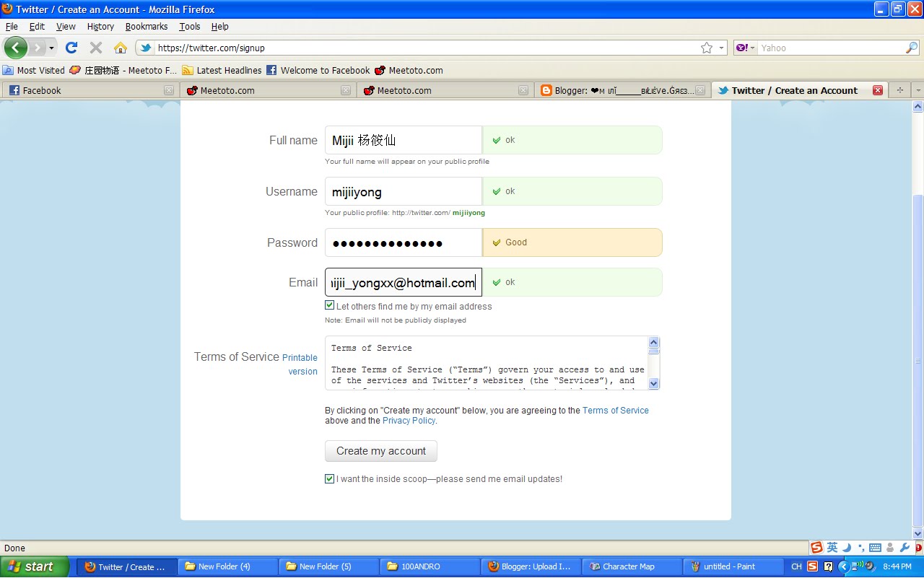Open the Printable version link
This screenshot has width=924, height=578.
(x=300, y=364)
